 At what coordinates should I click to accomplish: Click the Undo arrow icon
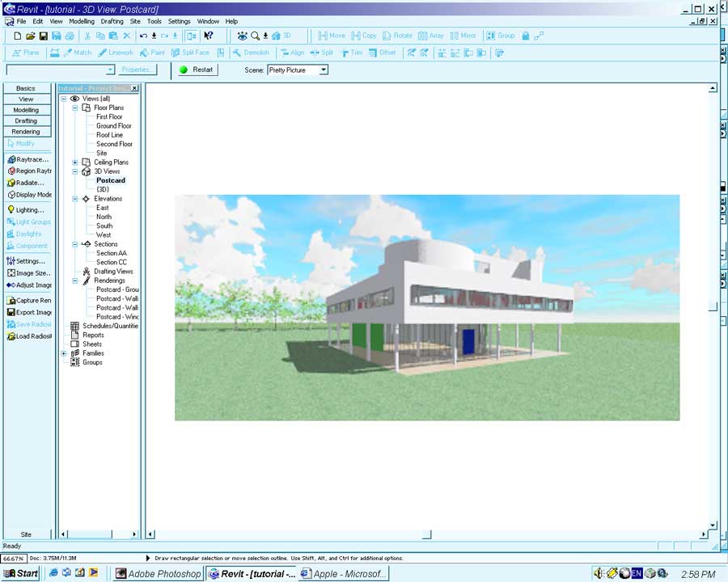coord(143,36)
